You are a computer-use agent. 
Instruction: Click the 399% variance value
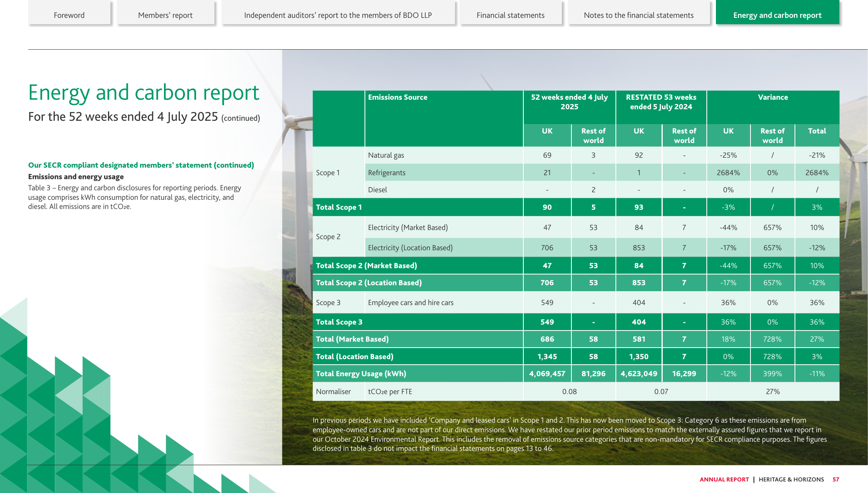[x=772, y=373]
